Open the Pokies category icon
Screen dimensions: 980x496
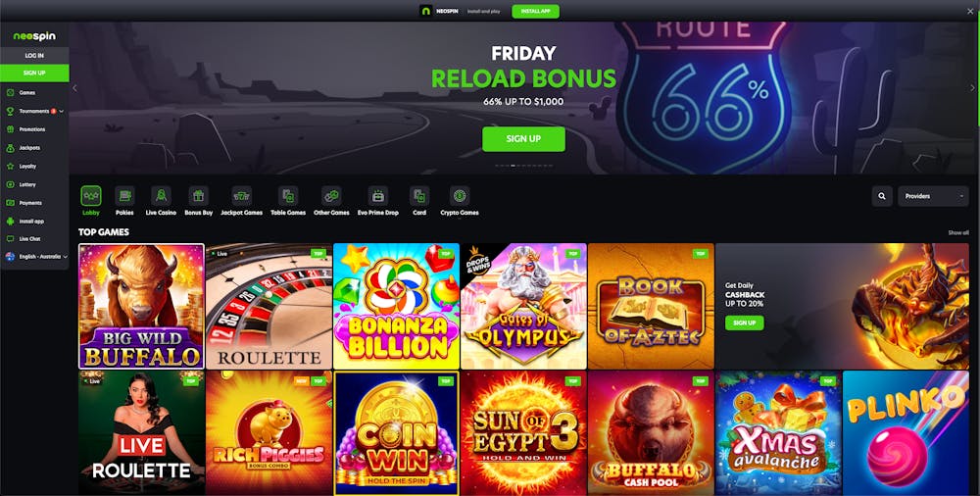pos(124,196)
